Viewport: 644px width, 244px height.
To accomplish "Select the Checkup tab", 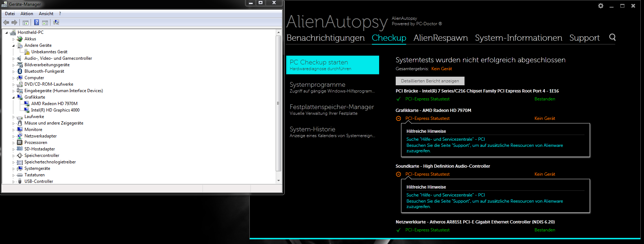I will click(389, 38).
